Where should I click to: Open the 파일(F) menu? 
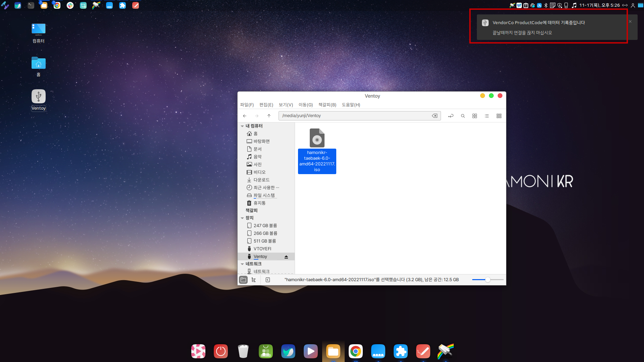[247, 105]
